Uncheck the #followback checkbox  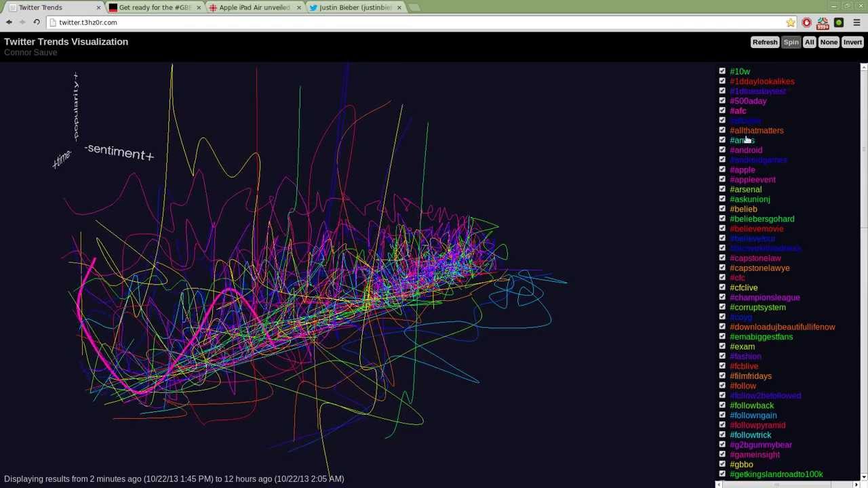pos(722,405)
